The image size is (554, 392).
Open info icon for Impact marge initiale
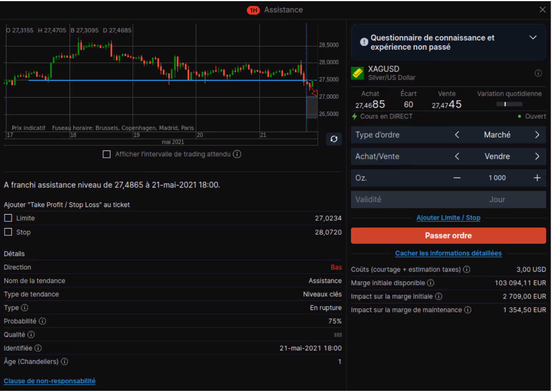(x=439, y=297)
